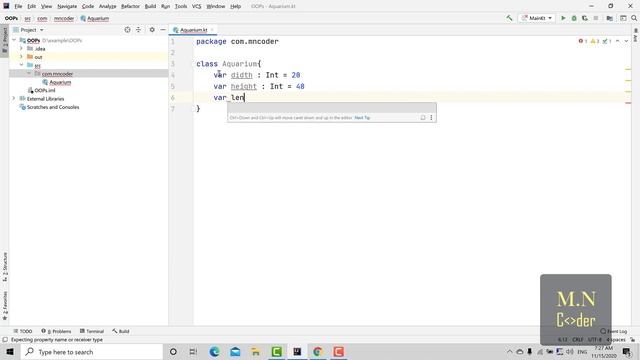Launch Microsoft Edge from taskbar

[214, 351]
